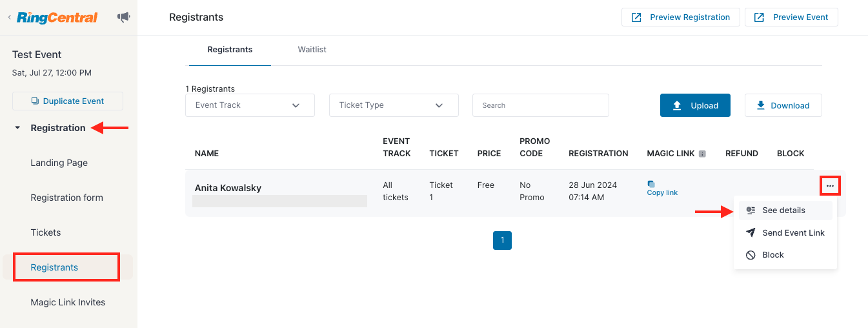Open the three-dots row actions menu
The height and width of the screenshot is (328, 868).
point(830,186)
